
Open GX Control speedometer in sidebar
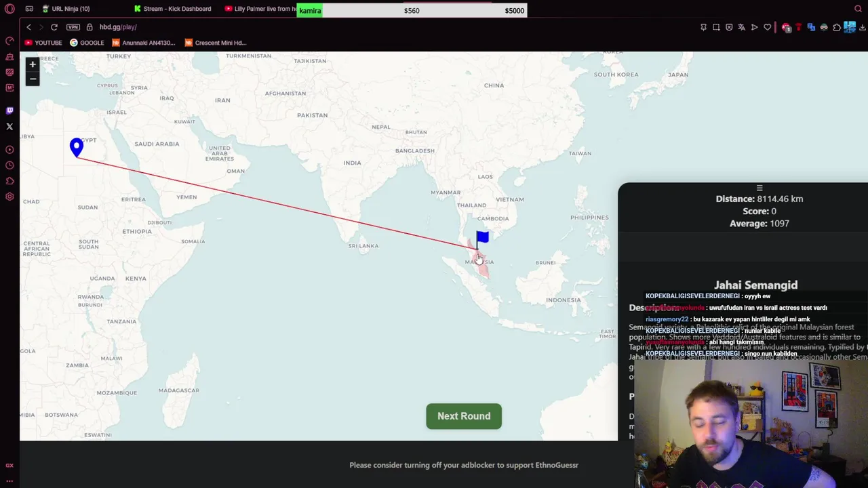(9, 41)
